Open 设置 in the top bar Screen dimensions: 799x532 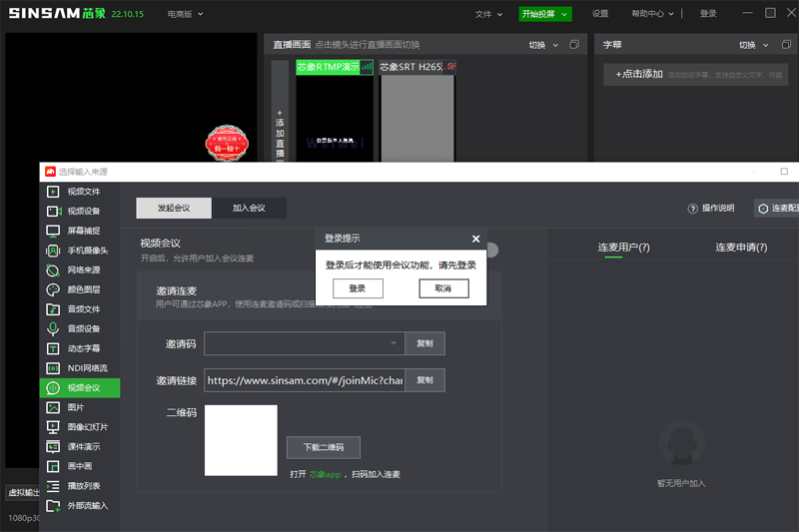point(600,14)
